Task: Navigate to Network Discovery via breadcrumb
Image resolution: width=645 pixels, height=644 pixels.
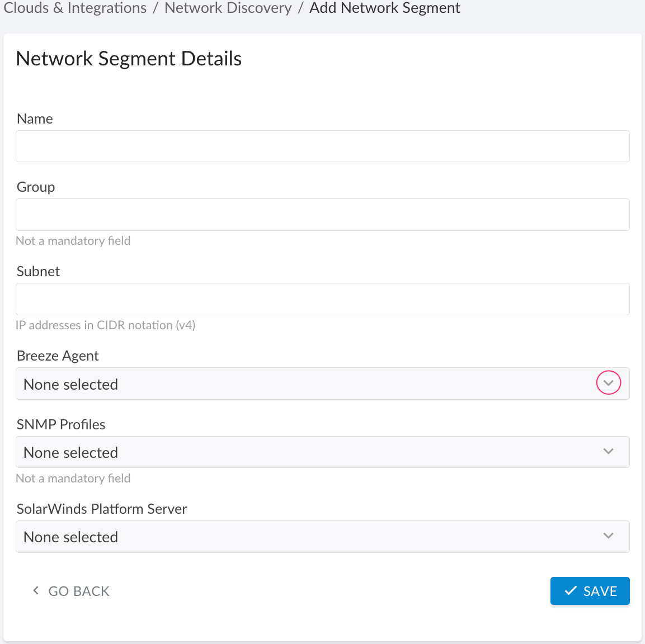Action: click(228, 8)
